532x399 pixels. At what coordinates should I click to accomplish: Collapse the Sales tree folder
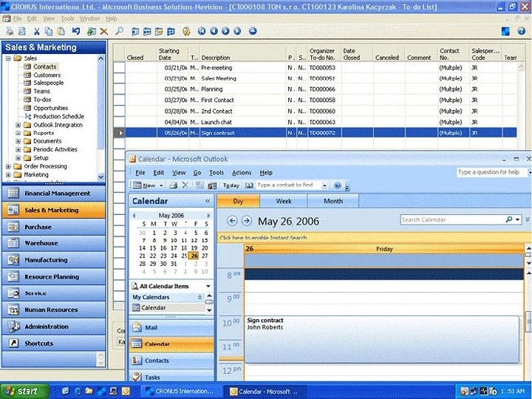8,58
